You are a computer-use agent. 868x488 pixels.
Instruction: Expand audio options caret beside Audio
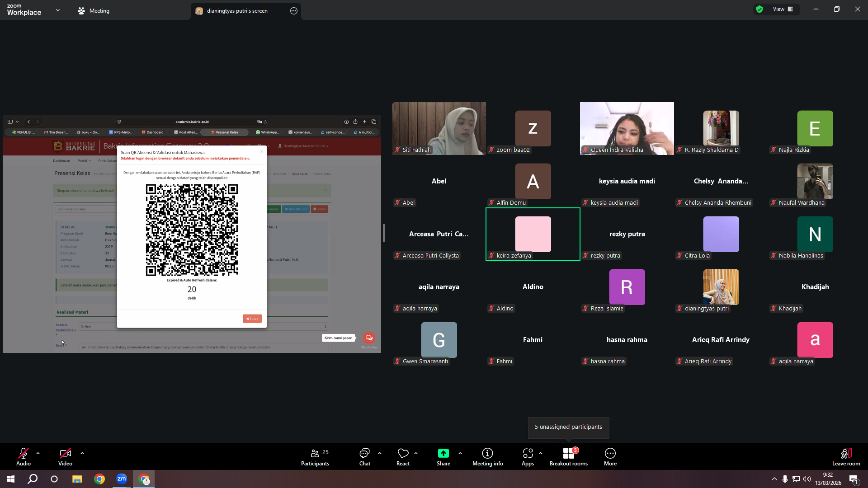[38, 453]
